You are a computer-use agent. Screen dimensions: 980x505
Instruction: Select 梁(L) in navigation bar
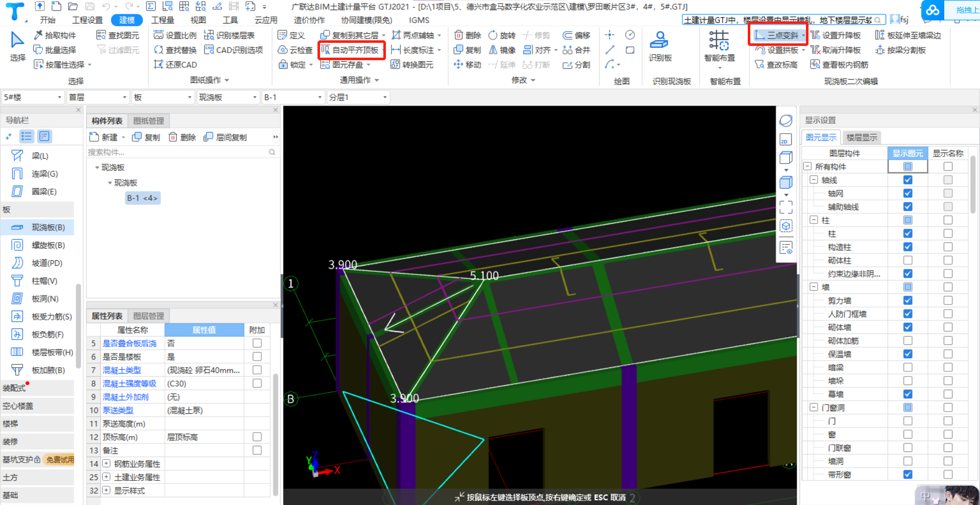click(31, 156)
